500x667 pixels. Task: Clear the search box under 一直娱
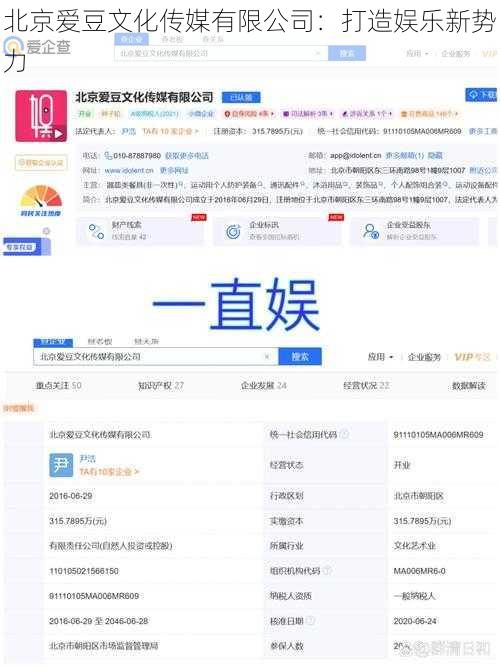tap(267, 356)
